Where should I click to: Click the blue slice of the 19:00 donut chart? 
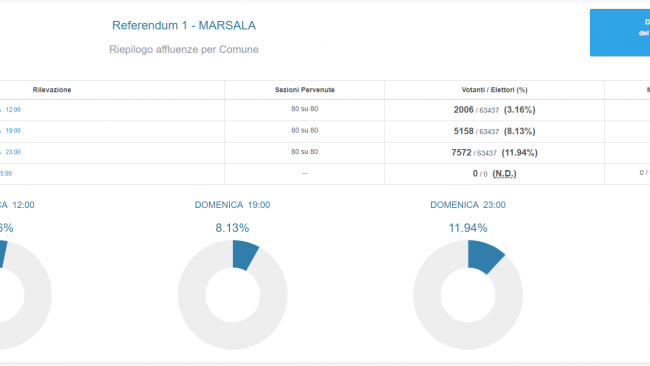coord(243,255)
